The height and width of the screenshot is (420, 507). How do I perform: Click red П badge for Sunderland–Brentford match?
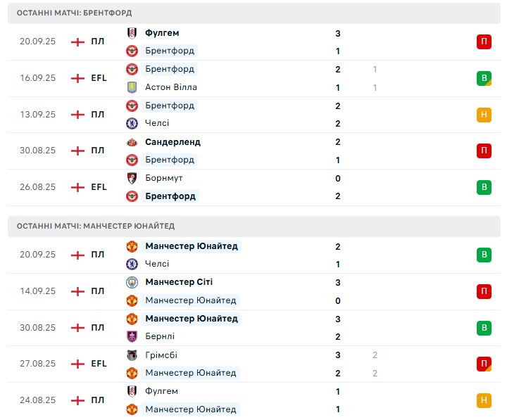coord(484,151)
